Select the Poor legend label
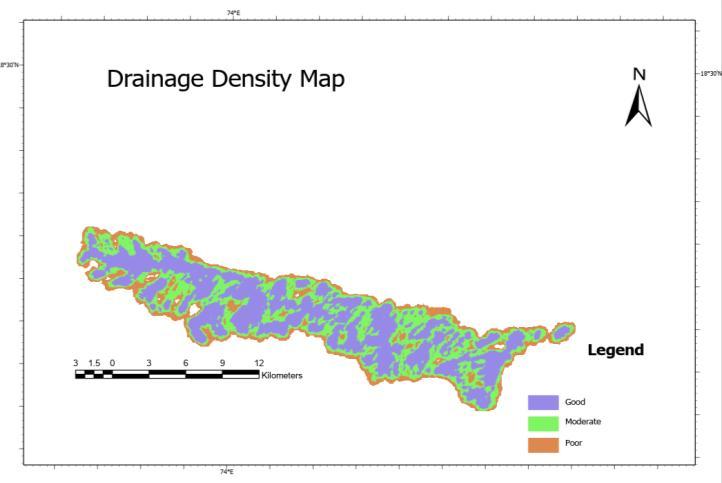The image size is (722, 483). (x=574, y=443)
